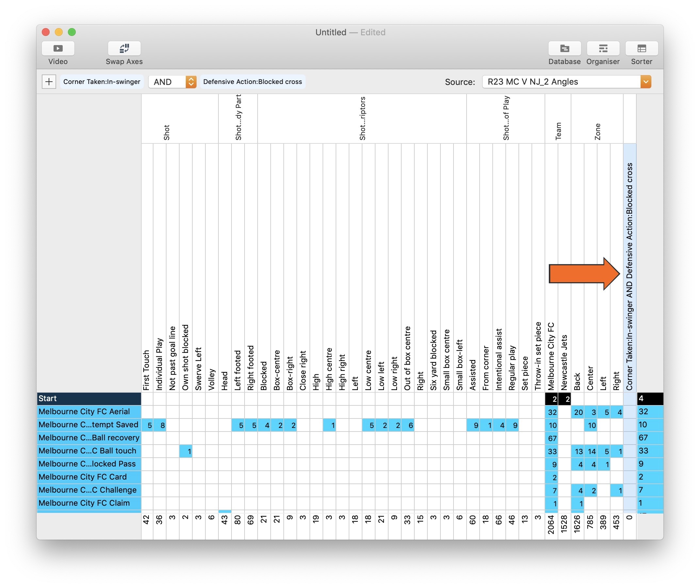Edit the Corner Taken:In-swinger filter chip
This screenshot has width=700, height=588.
102,82
